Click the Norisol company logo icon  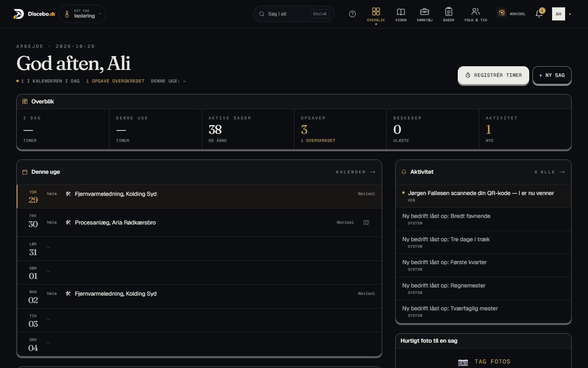click(x=501, y=13)
